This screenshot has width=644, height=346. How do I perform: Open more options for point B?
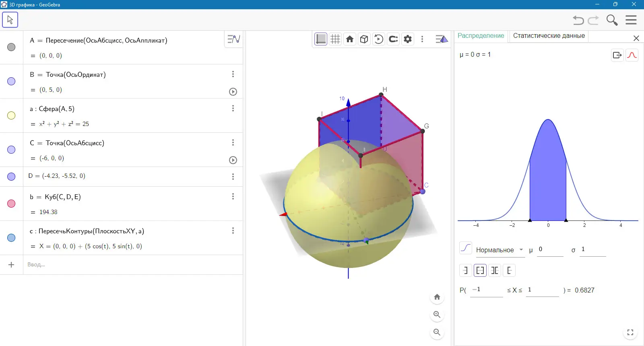coord(233,74)
